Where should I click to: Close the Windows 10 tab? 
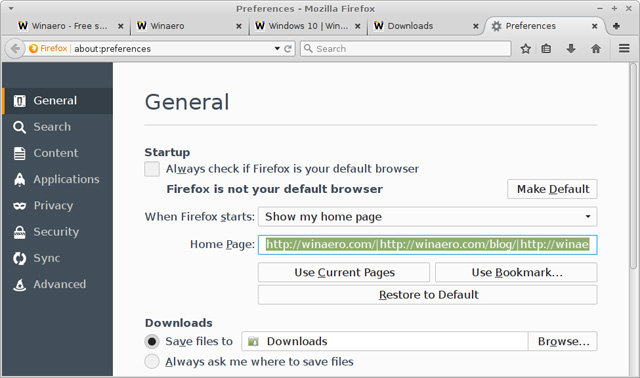coord(358,26)
